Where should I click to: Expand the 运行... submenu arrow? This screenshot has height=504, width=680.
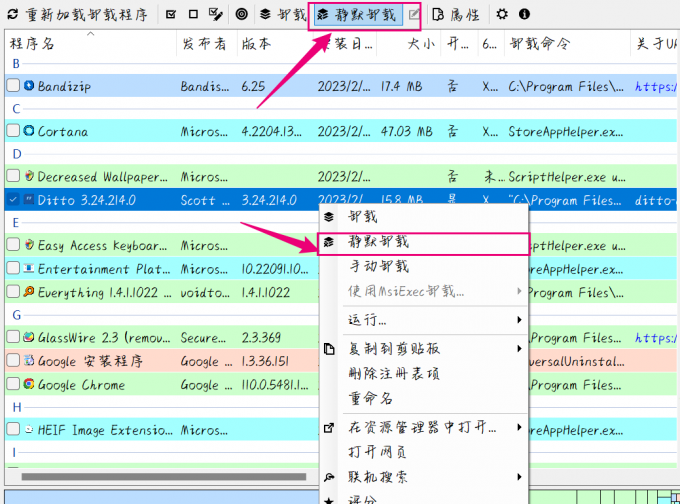519,320
